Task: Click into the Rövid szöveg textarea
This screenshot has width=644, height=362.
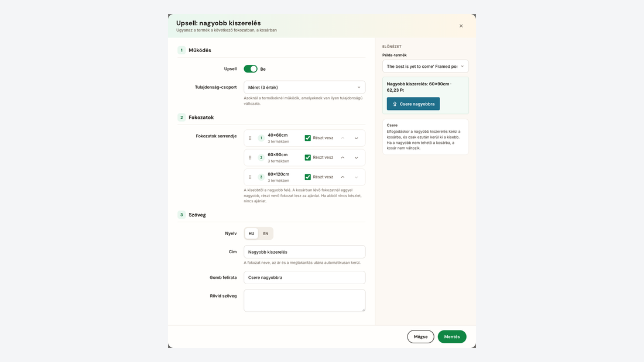Action: [304, 301]
